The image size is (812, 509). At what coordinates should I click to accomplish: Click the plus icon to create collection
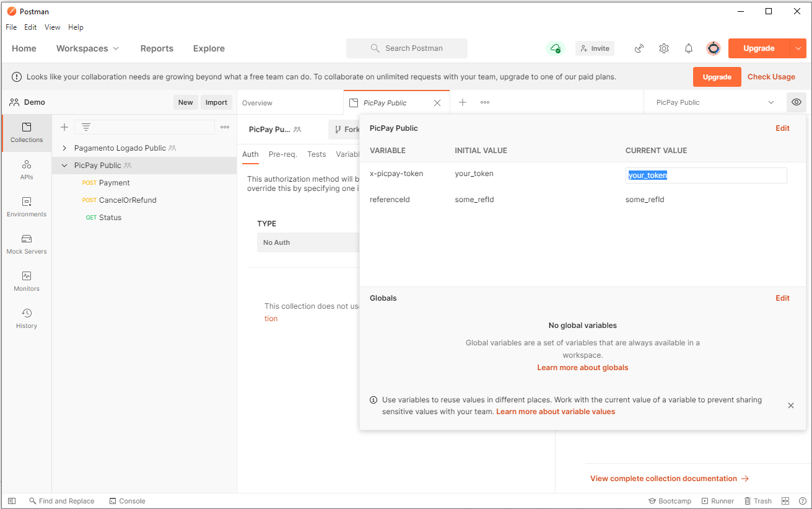click(64, 127)
